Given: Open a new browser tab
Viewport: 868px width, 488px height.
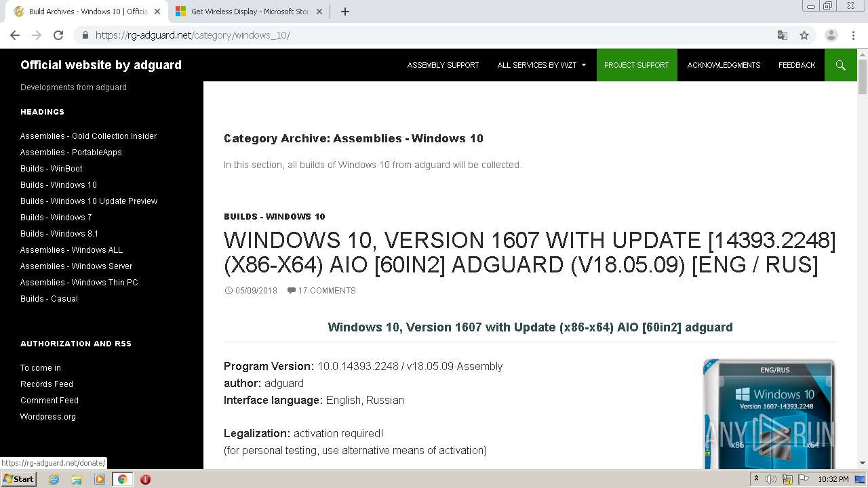Looking at the screenshot, I should tap(344, 12).
